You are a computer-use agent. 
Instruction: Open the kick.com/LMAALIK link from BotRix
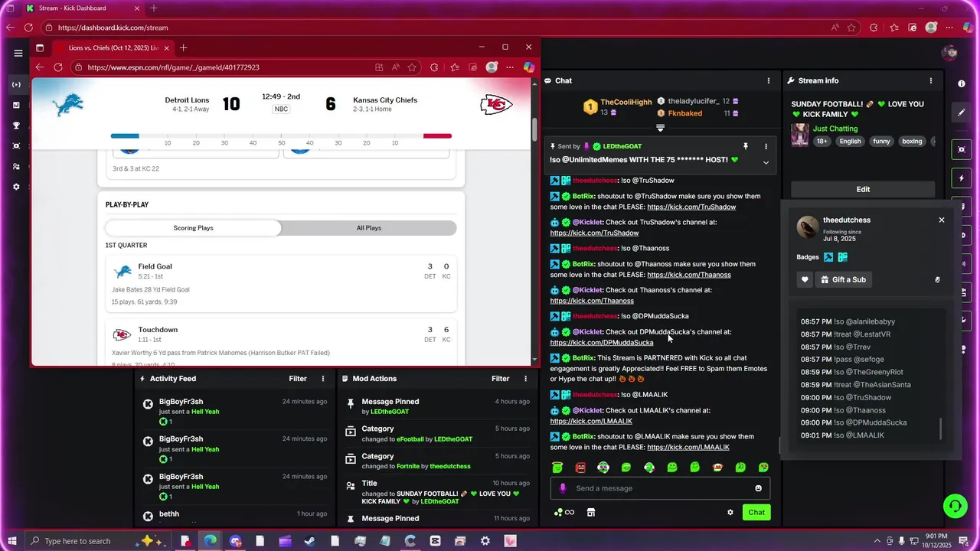[688, 448]
